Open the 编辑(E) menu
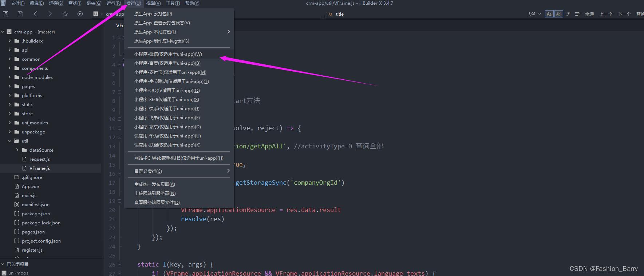The width and height of the screenshot is (644, 276). click(x=37, y=3)
